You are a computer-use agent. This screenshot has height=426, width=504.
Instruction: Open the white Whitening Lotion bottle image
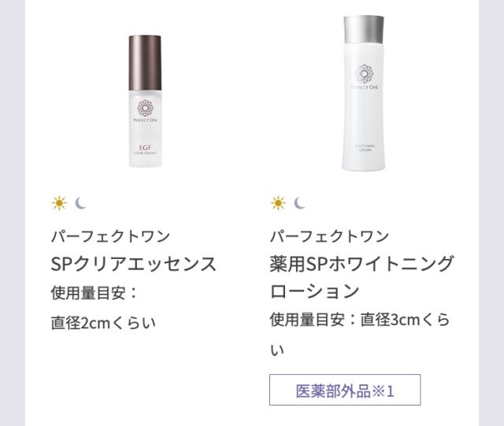click(x=364, y=93)
